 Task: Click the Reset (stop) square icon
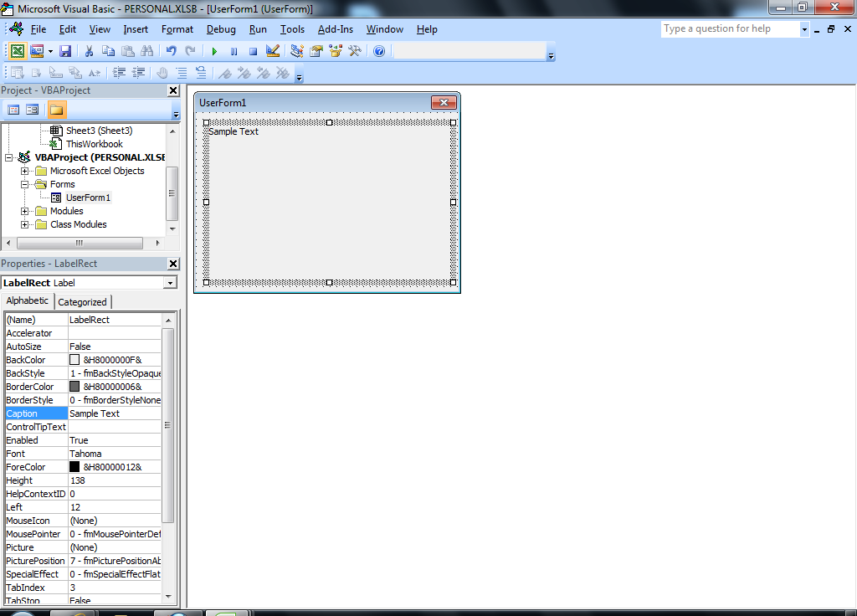click(253, 51)
